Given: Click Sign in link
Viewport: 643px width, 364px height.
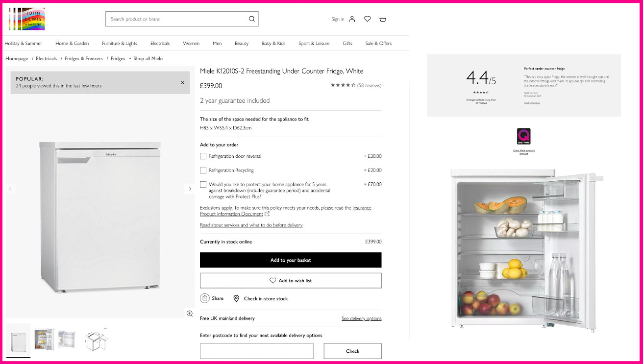Looking at the screenshot, I should pyautogui.click(x=338, y=19).
